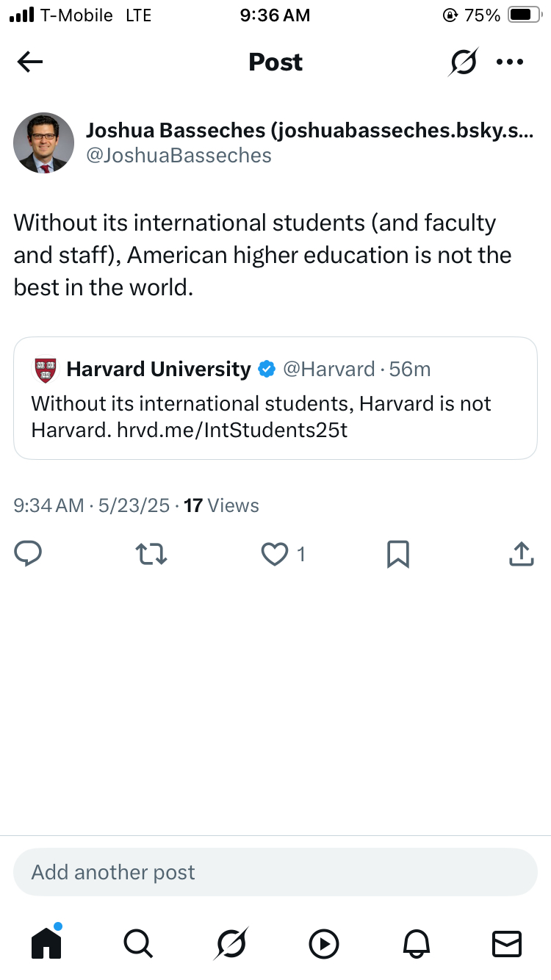This screenshot has height=980, width=551.
Task: Open Notifications bell tab
Action: tap(415, 943)
